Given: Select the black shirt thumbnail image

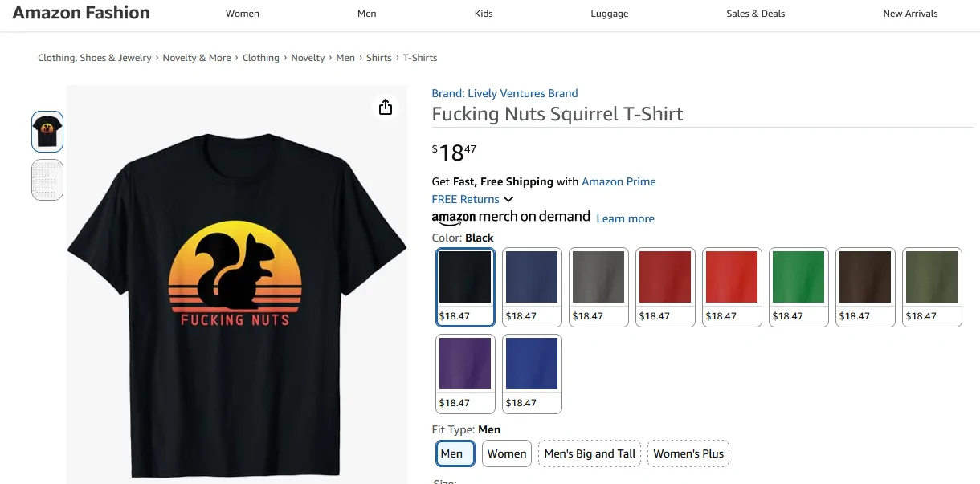Looking at the screenshot, I should (x=47, y=132).
